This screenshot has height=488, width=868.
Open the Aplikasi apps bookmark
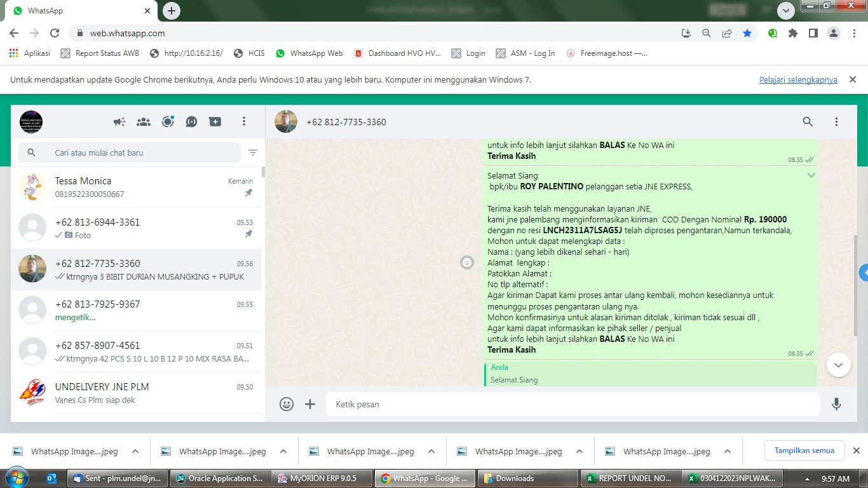30,53
